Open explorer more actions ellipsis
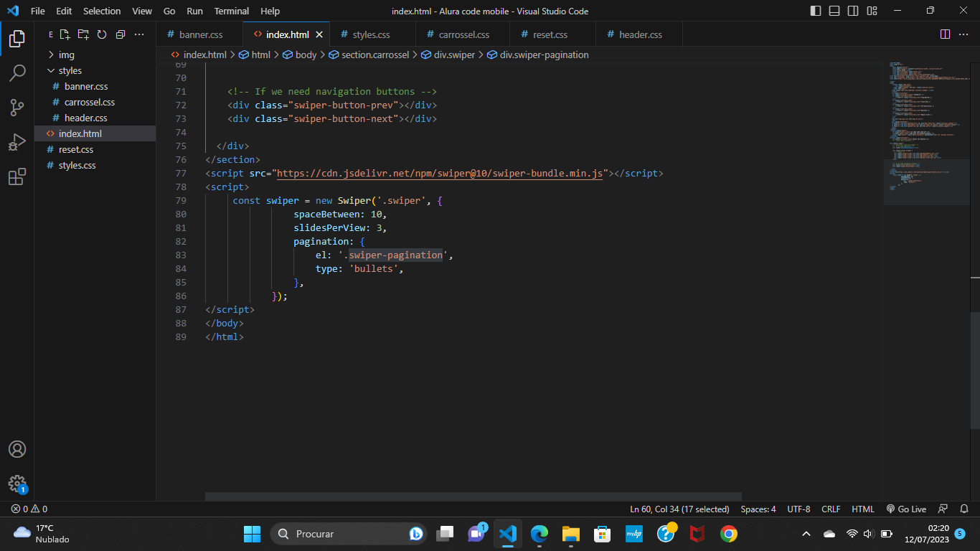Viewport: 980px width, 551px height. pos(139,34)
